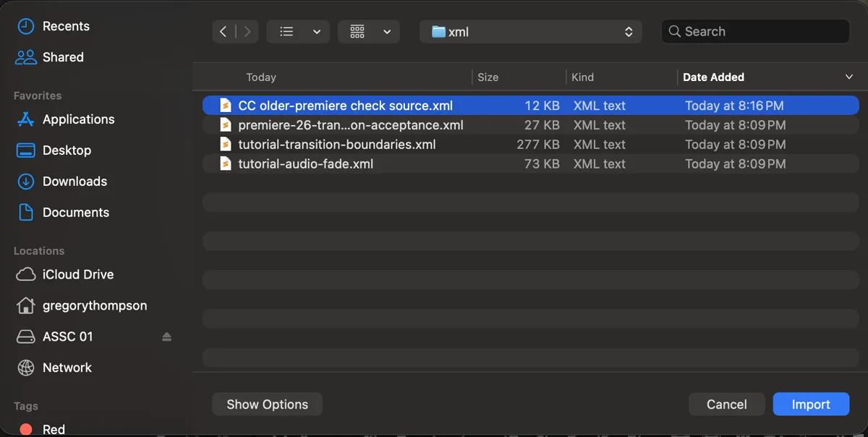Open the grouping options dropdown arrow
868x437 pixels.
[387, 31]
